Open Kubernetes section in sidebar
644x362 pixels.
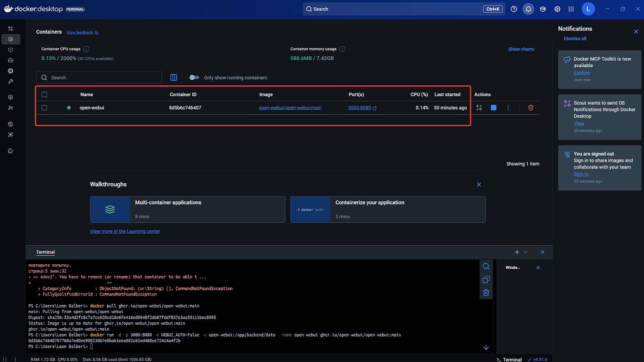point(10,71)
